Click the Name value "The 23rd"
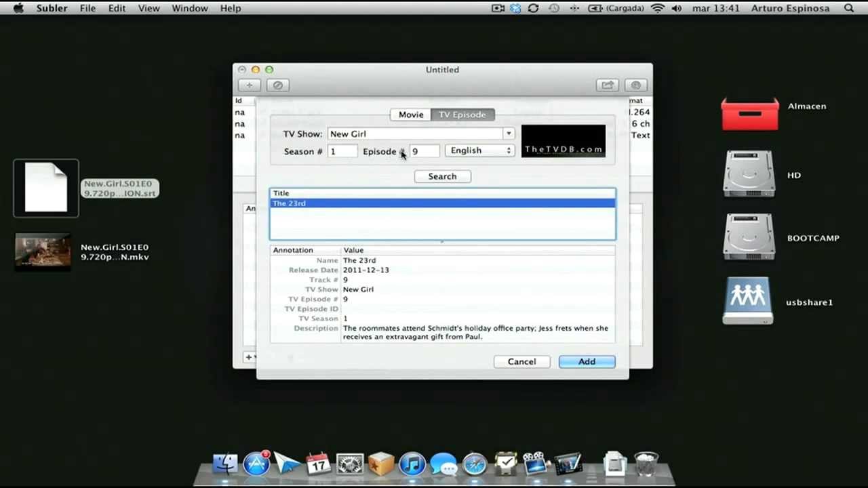 point(359,260)
